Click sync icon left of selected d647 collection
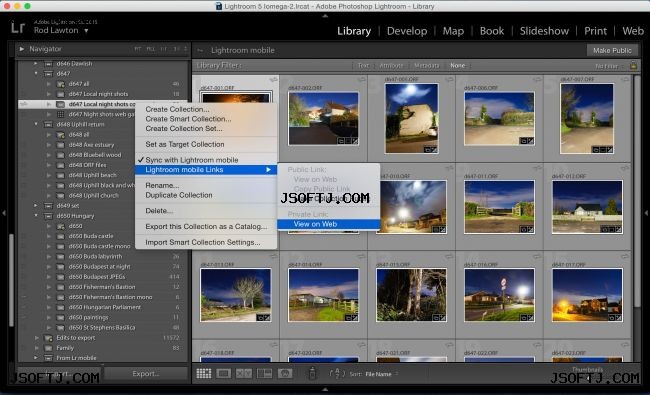The width and height of the screenshot is (650, 395). click(24, 104)
